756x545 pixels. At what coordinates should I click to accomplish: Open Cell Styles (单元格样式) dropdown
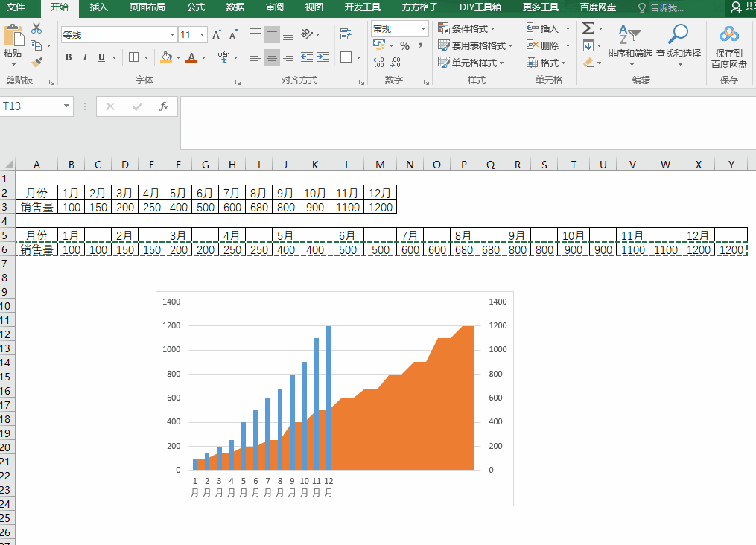(471, 63)
